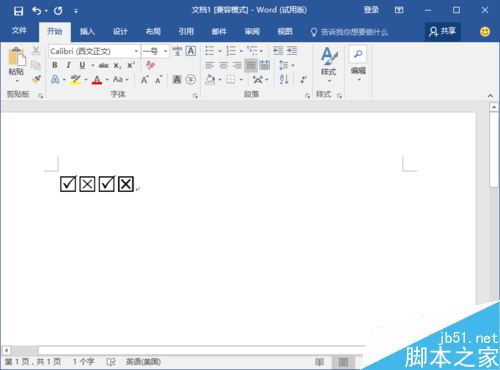
Task: Collapse the ribbon with the chevron
Action: click(490, 96)
